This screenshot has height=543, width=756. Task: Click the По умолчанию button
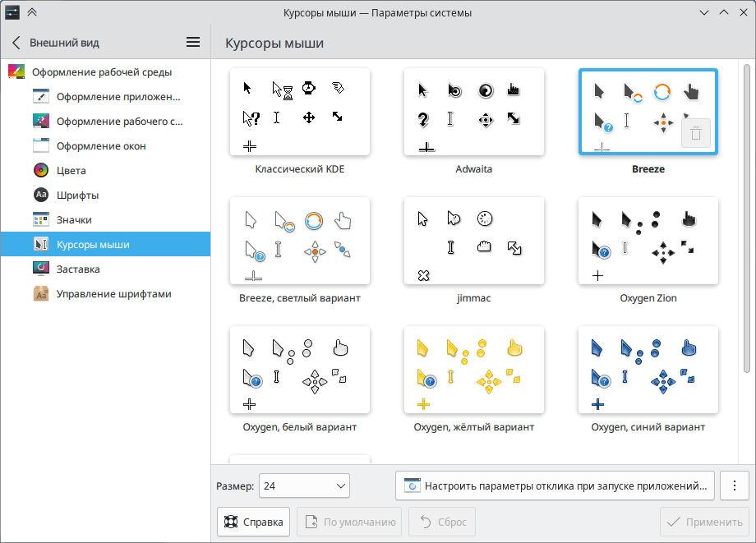click(x=349, y=522)
